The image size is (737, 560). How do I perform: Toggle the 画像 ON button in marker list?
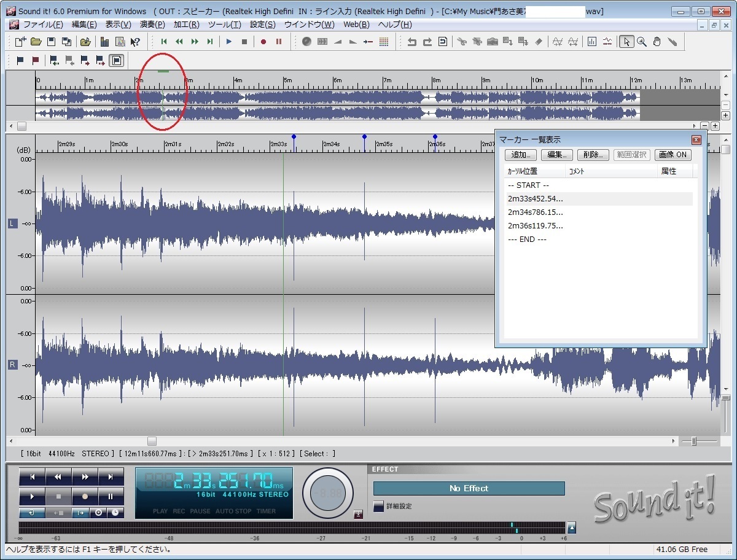(673, 155)
